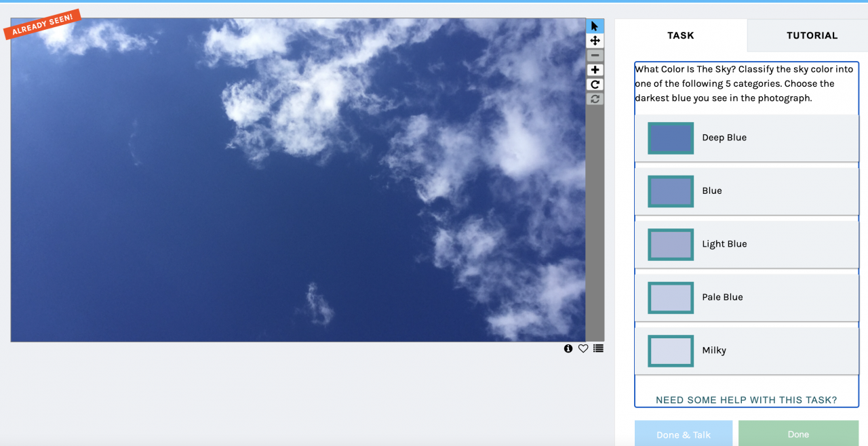Viewport: 868px width, 446px height.
Task: Click the Deep Blue color swatch
Action: tap(671, 138)
